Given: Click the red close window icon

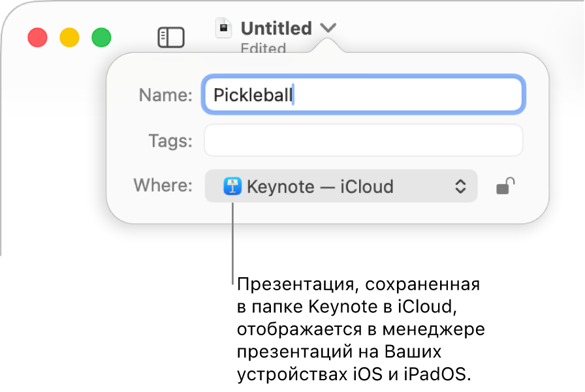Looking at the screenshot, I should point(37,37).
